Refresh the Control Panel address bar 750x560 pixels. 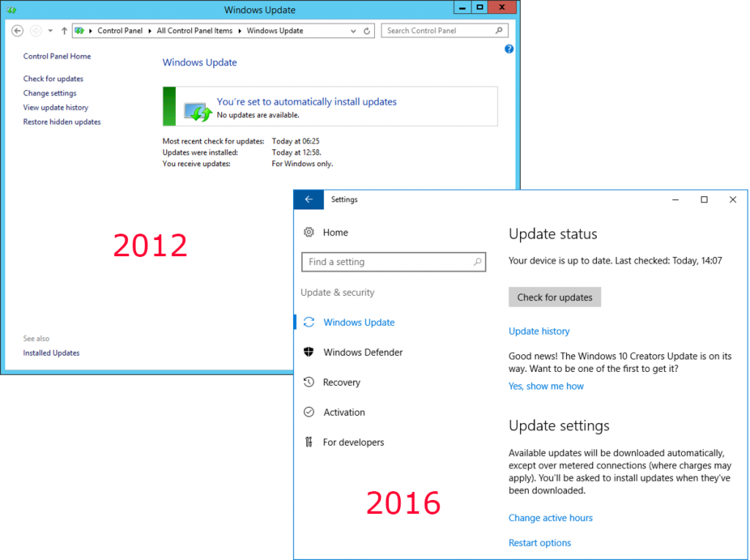(366, 31)
